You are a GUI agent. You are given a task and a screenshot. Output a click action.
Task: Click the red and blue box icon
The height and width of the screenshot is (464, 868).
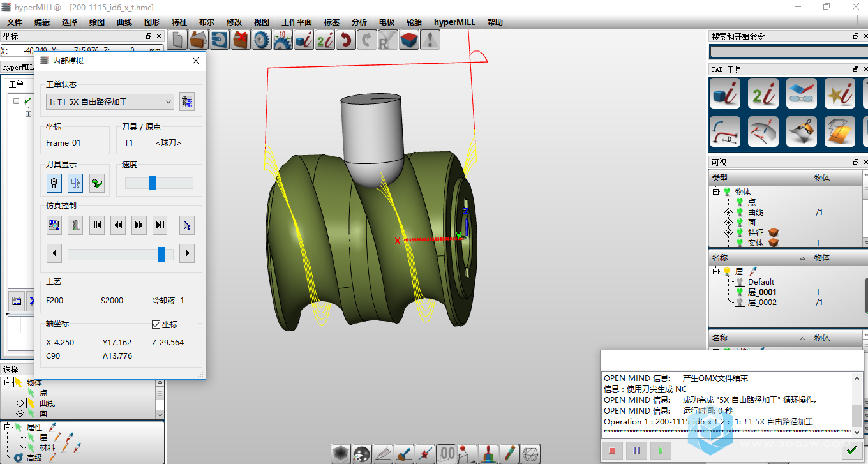tap(409, 40)
